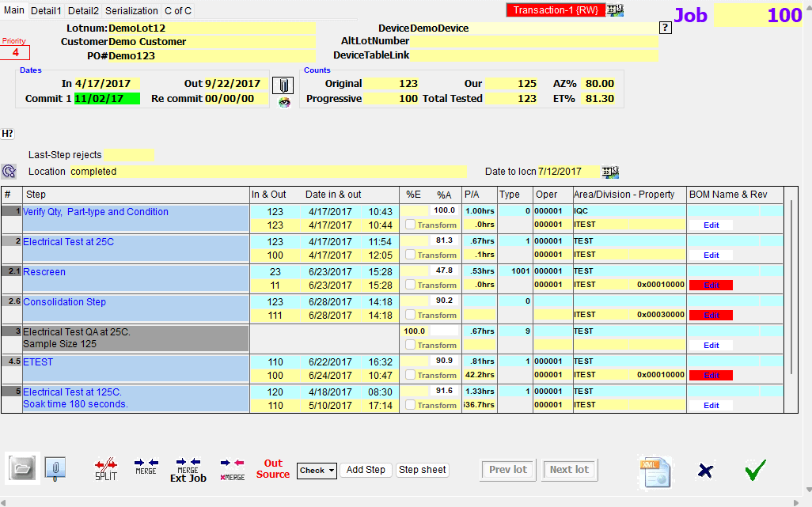Viewport: 812px width, 507px height.
Task: Check Transform box for the ETEST step
Action: click(x=410, y=376)
